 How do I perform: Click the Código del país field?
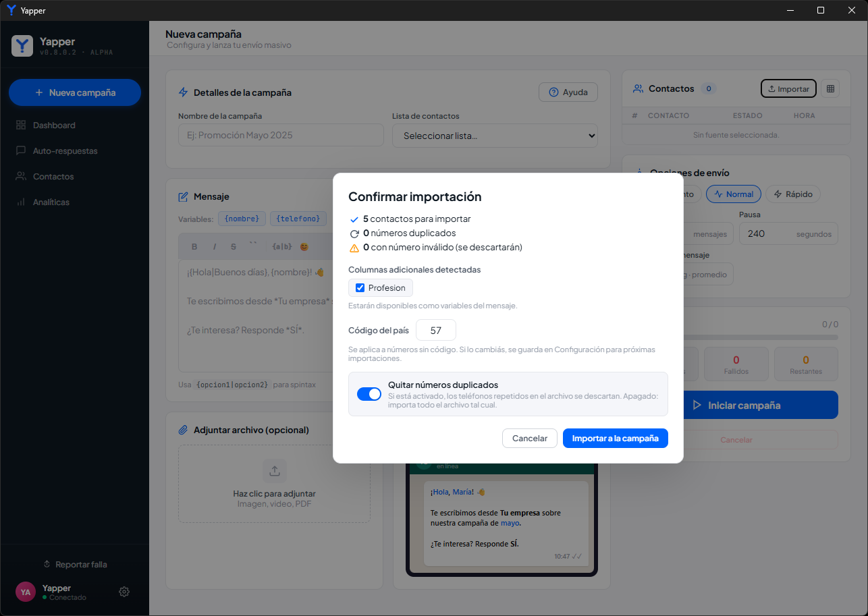coord(436,331)
